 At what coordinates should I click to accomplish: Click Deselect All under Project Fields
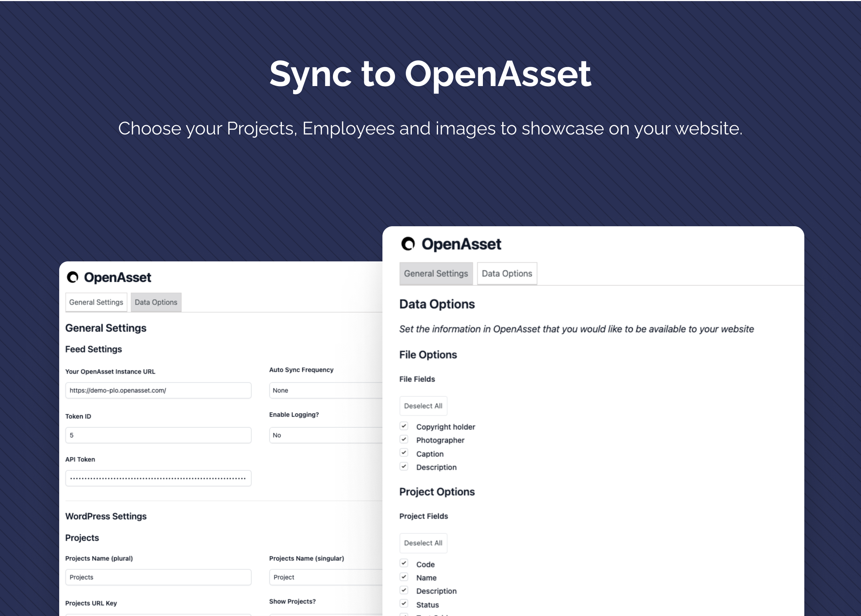(x=423, y=543)
